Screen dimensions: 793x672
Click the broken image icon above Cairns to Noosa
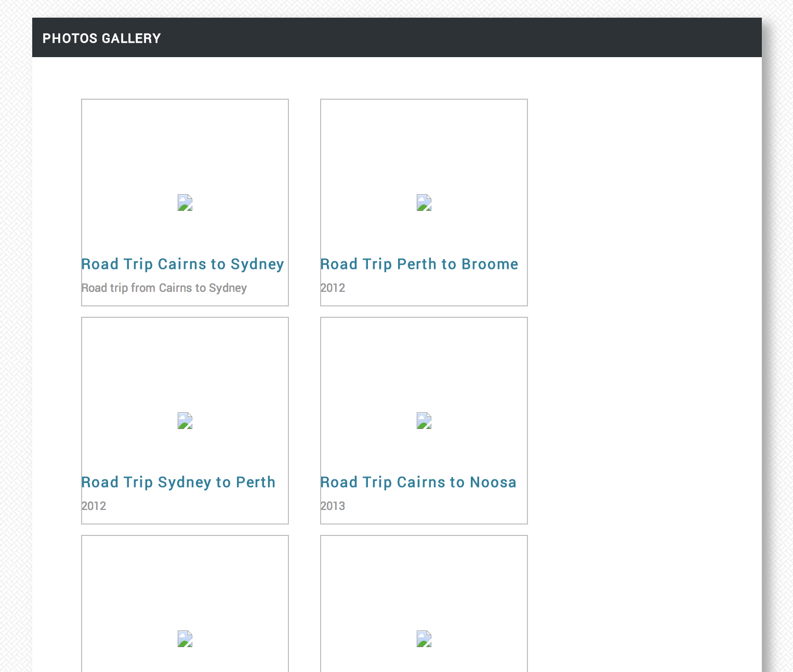coord(424,421)
